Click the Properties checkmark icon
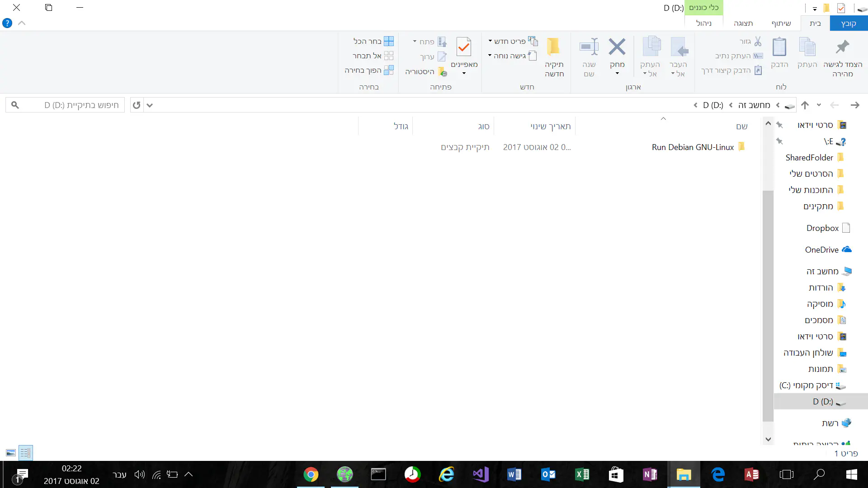The height and width of the screenshot is (488, 868). [x=464, y=47]
